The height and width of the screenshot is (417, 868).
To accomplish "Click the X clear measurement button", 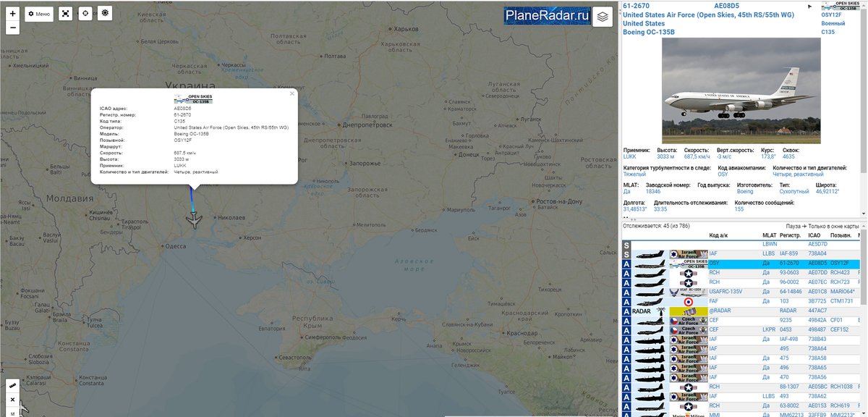I will [12, 400].
